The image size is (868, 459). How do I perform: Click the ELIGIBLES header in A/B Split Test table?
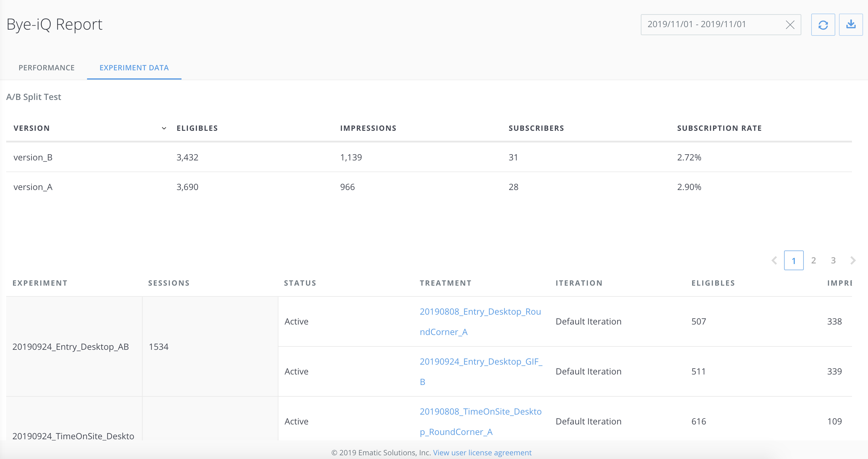197,128
